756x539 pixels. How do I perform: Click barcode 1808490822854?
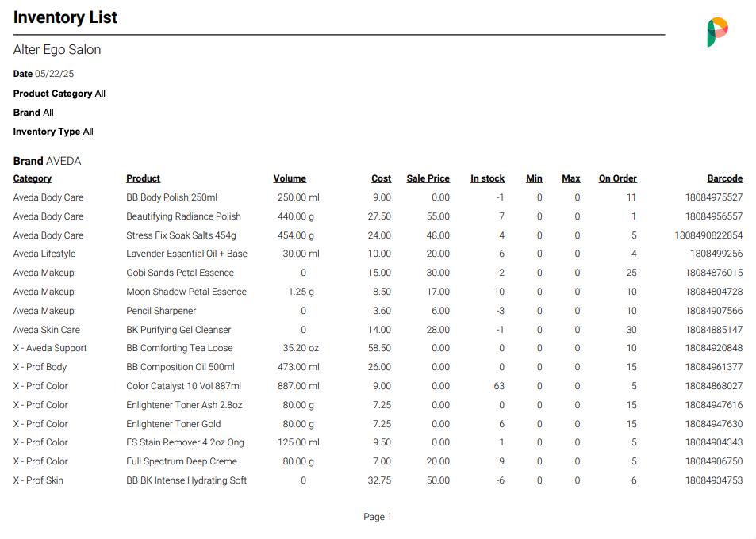[x=708, y=235]
